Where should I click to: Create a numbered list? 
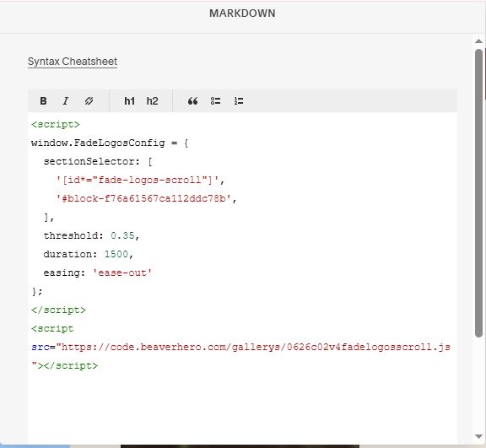click(x=239, y=100)
